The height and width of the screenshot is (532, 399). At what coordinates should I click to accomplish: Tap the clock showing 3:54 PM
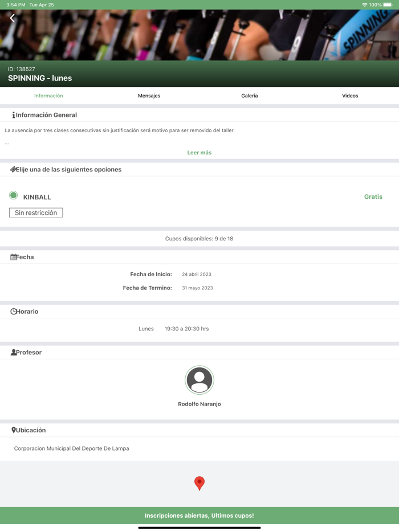click(15, 5)
